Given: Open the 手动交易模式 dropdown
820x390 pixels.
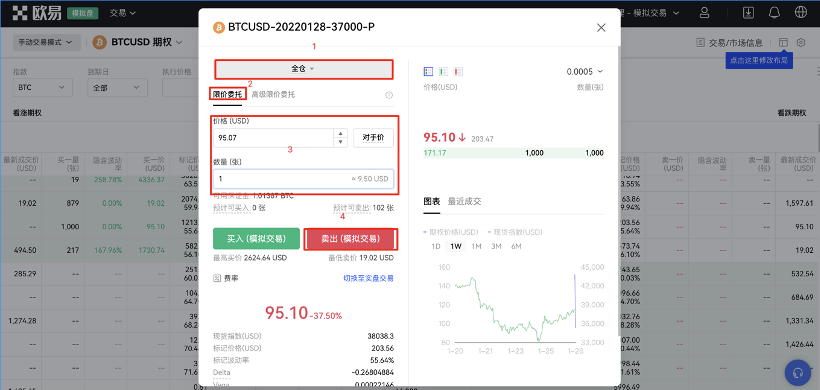Looking at the screenshot, I should coord(47,43).
